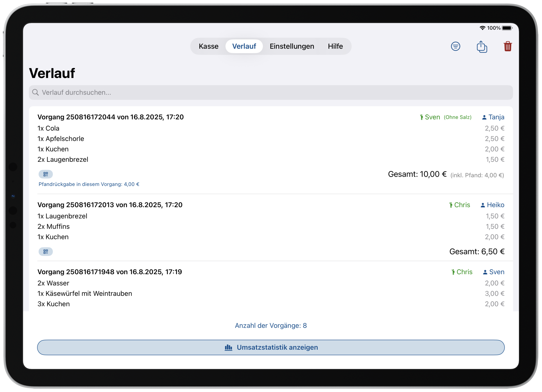The width and height of the screenshot is (542, 392).
Task: Tap the share export icon
Action: [482, 46]
